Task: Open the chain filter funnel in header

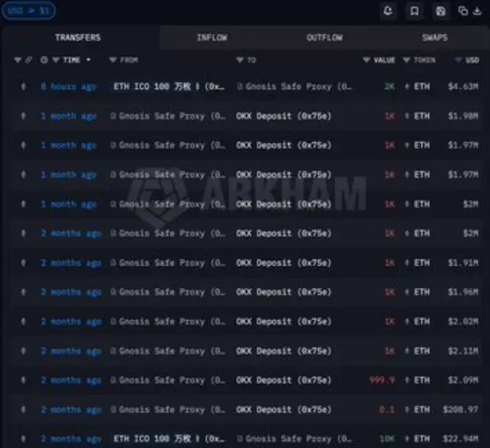Action: pyautogui.click(x=18, y=60)
